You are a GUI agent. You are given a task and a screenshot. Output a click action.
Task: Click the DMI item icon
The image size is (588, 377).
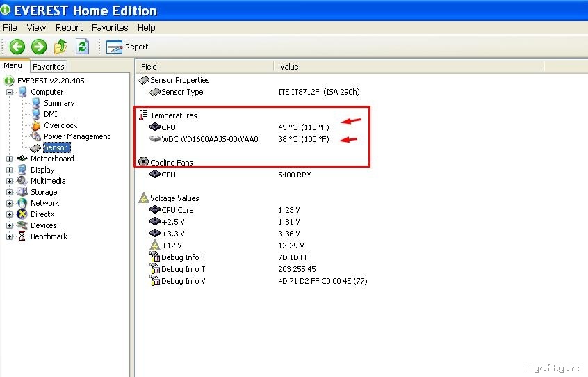coord(36,114)
